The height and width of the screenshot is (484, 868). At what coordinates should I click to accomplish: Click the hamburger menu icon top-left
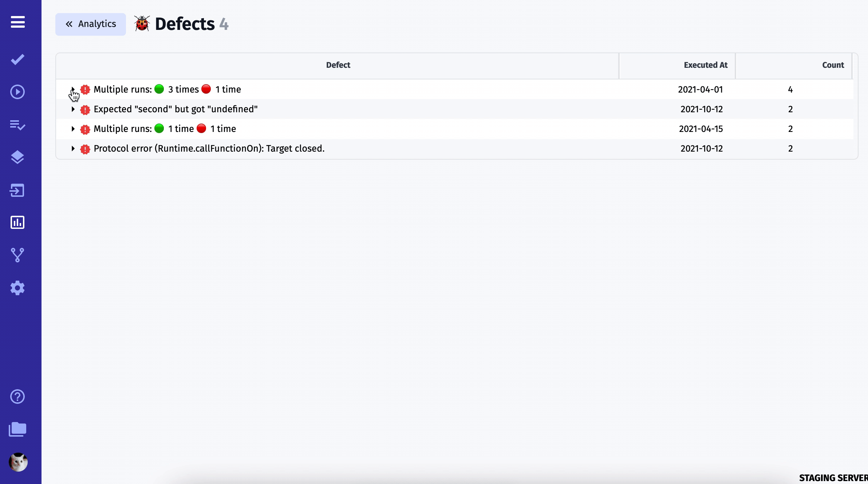click(17, 20)
